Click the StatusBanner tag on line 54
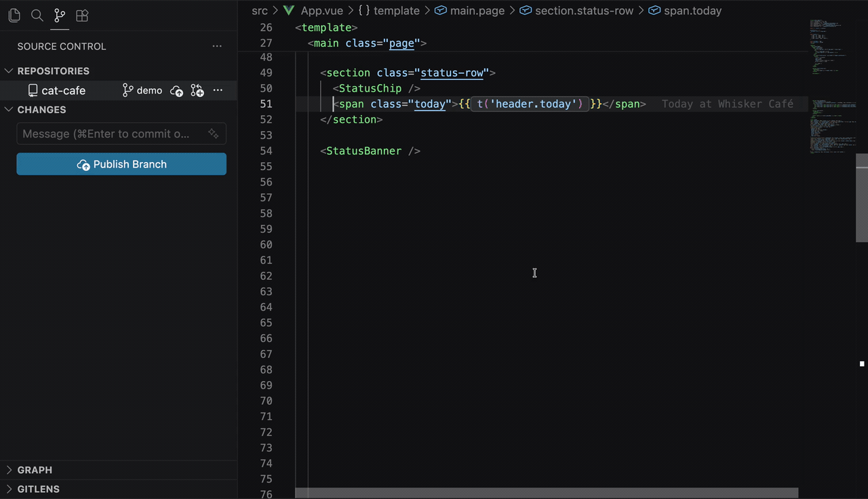868x499 pixels. 364,151
